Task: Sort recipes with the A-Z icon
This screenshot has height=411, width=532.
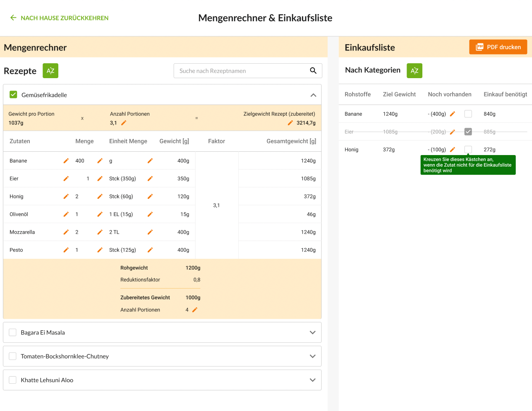Action: tap(50, 71)
